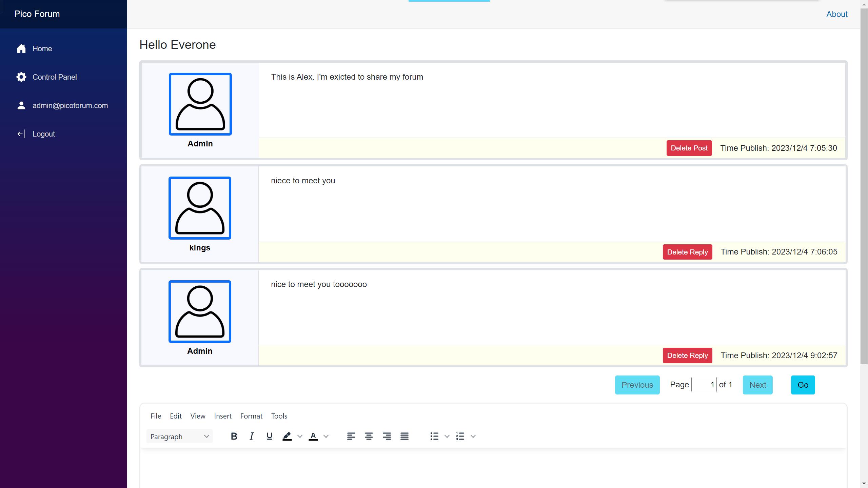Click the page number input field
This screenshot has width=868, height=488.
click(x=704, y=385)
